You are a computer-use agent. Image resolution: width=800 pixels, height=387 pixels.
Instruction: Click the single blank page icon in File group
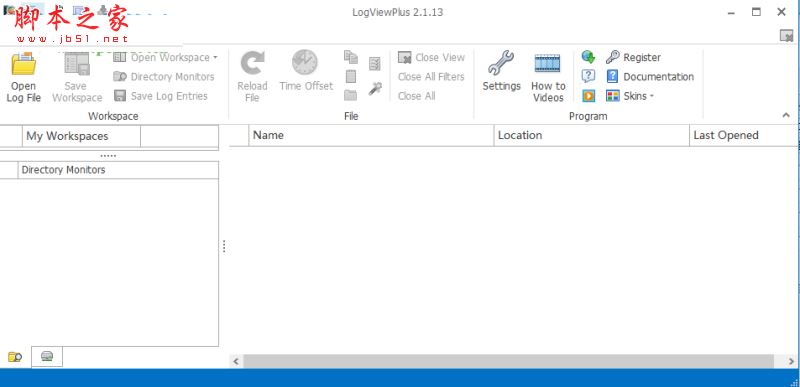pyautogui.click(x=351, y=76)
